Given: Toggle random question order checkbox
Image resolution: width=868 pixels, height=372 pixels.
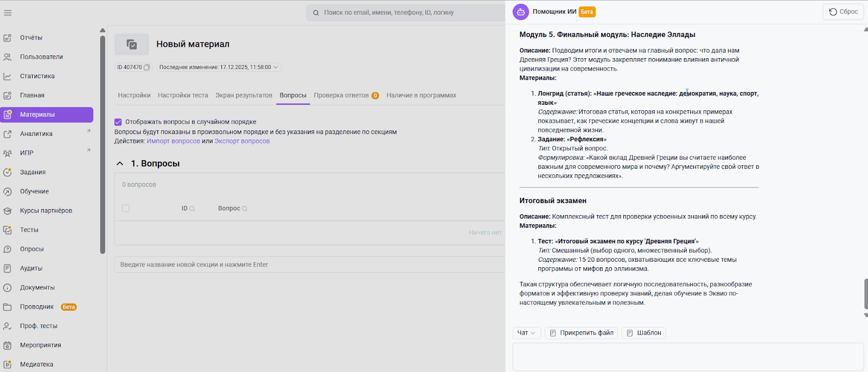Looking at the screenshot, I should click(118, 122).
